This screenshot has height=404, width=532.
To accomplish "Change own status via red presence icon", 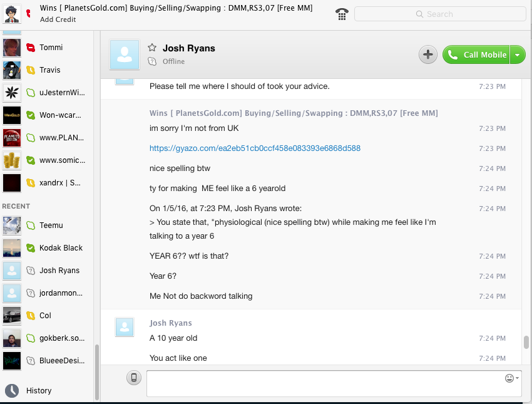I will pos(29,14).
